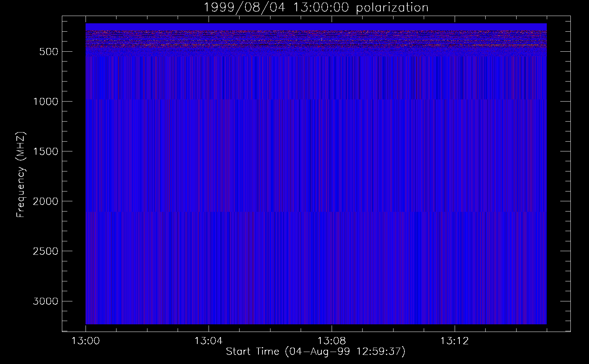
Task: Click the 500 frequency tick label
Action: (x=49, y=52)
